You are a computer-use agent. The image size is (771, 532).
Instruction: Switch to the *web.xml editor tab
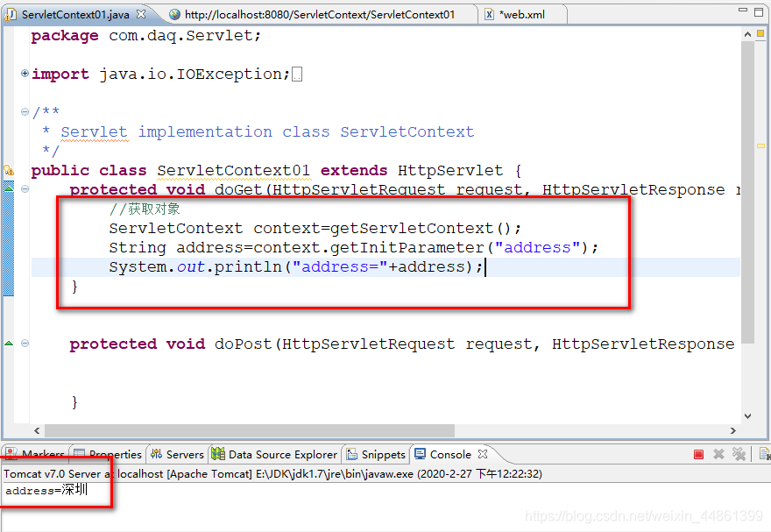(521, 15)
